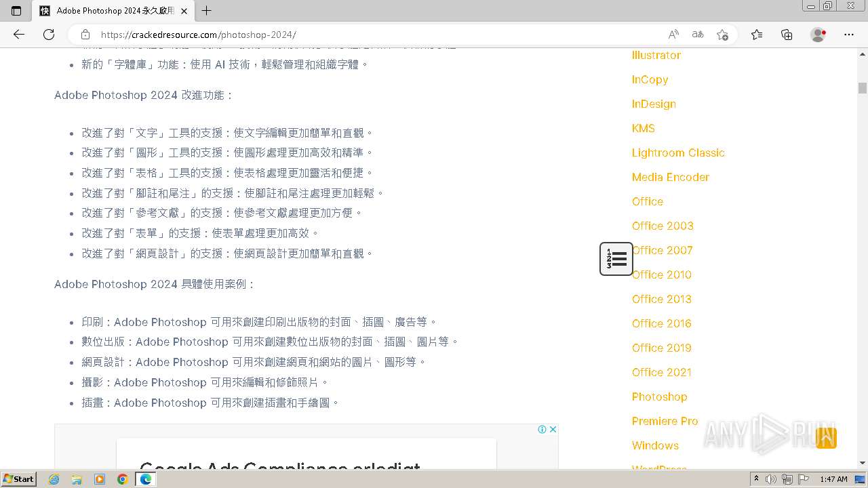The height and width of the screenshot is (488, 868).
Task: View site information lock icon
Action: pos(85,35)
